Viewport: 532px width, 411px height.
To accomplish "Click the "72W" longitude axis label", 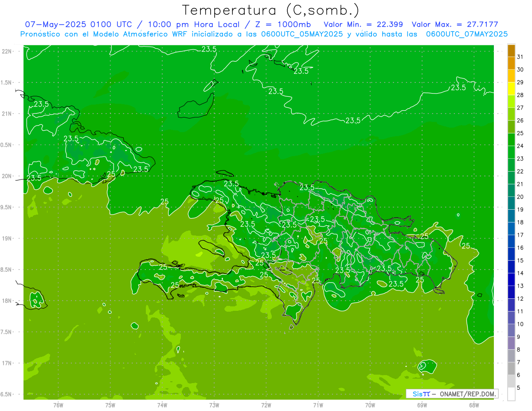I will tap(266, 405).
